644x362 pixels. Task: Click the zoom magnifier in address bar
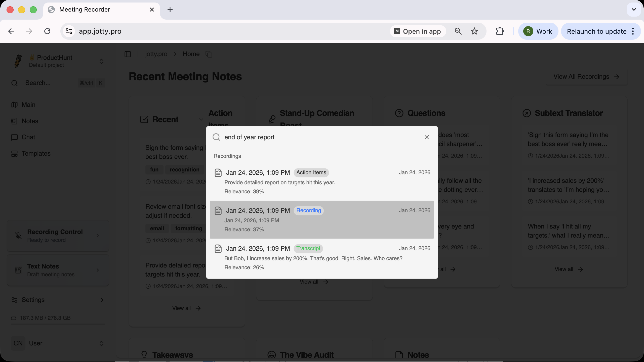tap(458, 31)
